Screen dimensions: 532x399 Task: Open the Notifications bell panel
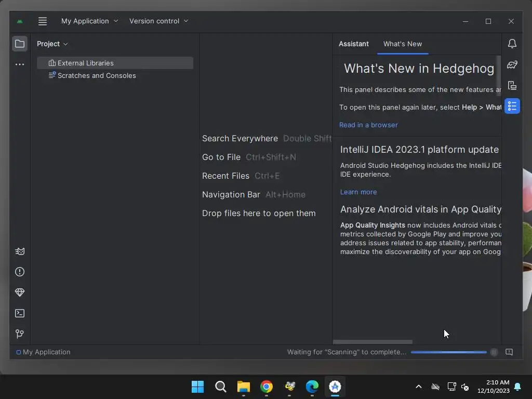[512, 44]
